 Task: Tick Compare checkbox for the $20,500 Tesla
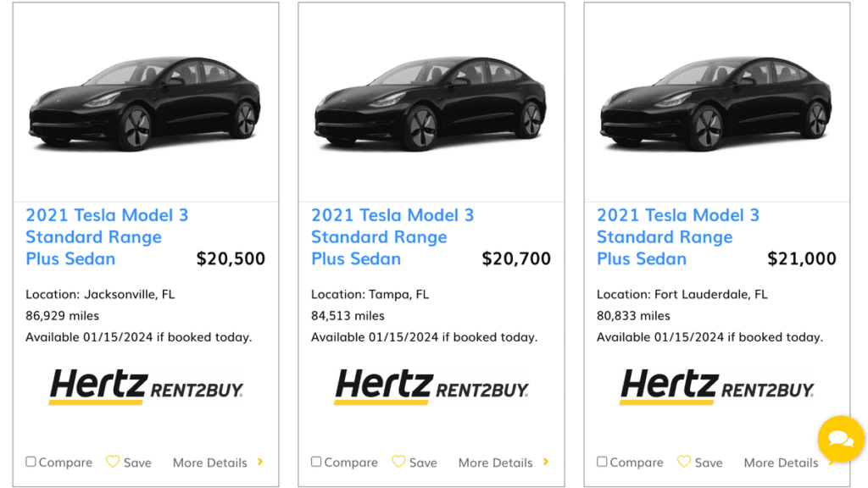pos(31,462)
